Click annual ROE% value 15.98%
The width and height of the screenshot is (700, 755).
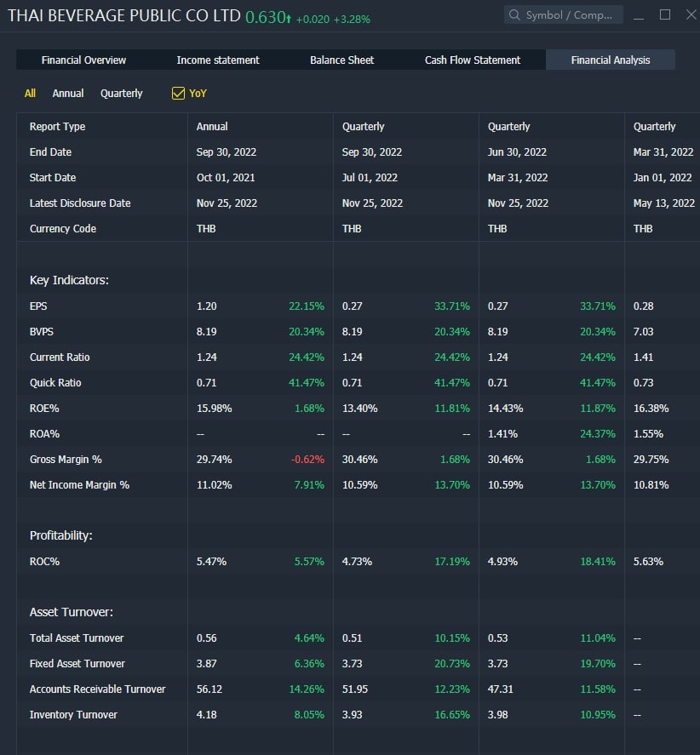point(214,409)
